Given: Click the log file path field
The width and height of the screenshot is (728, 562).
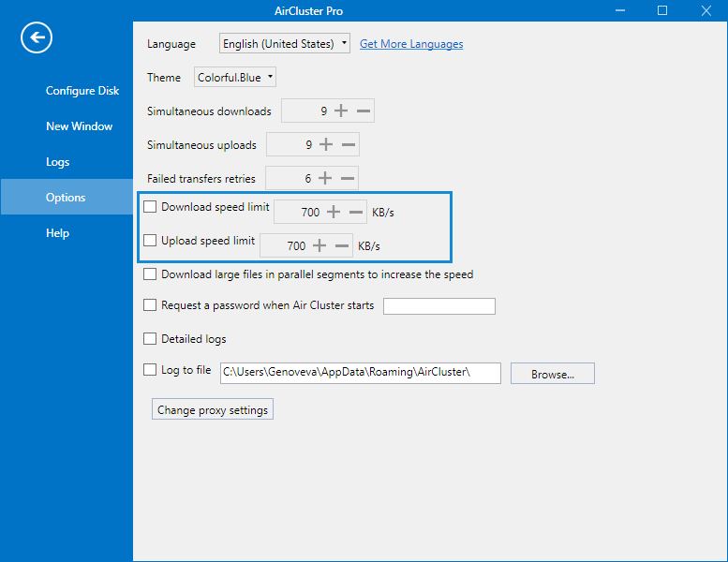Looking at the screenshot, I should tap(361, 373).
